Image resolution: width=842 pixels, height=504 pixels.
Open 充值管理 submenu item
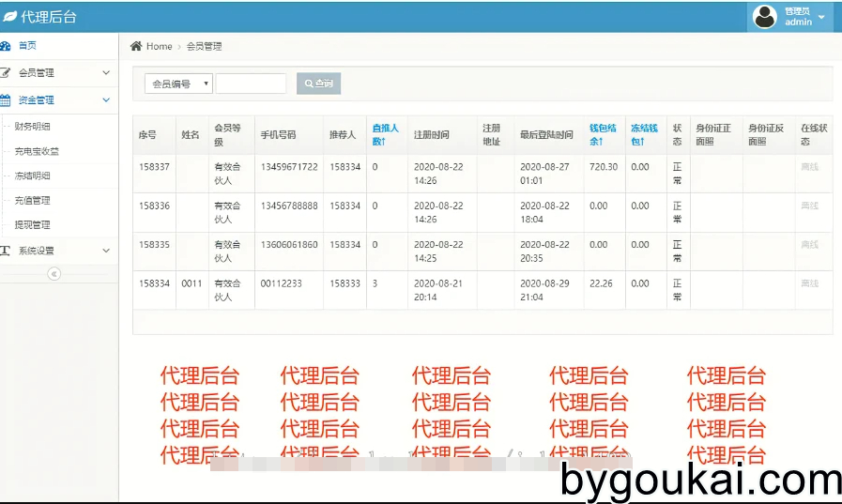pos(32,200)
